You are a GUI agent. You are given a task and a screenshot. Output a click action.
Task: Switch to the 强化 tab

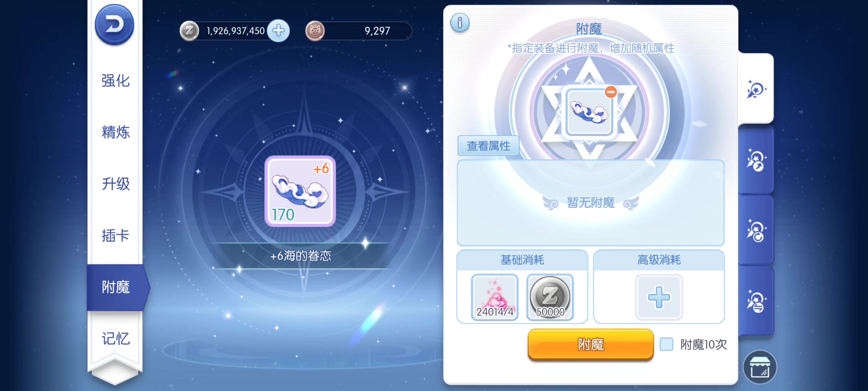115,81
